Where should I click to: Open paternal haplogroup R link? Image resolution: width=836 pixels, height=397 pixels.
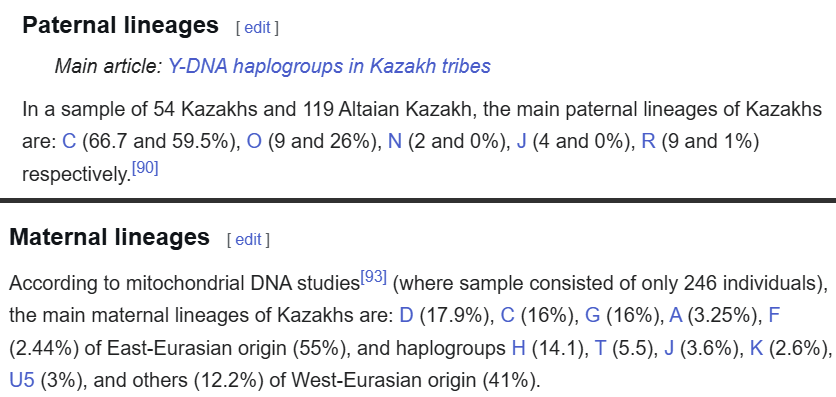(648, 142)
